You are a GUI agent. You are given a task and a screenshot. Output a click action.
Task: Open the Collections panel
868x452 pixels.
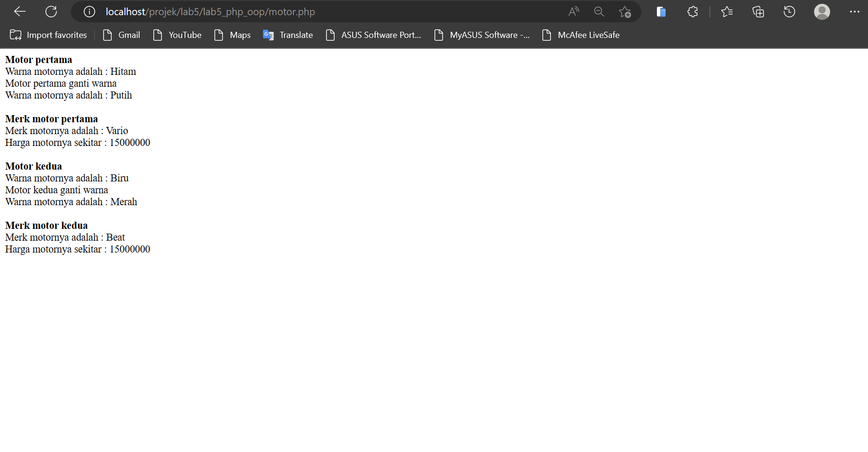[x=758, y=11]
